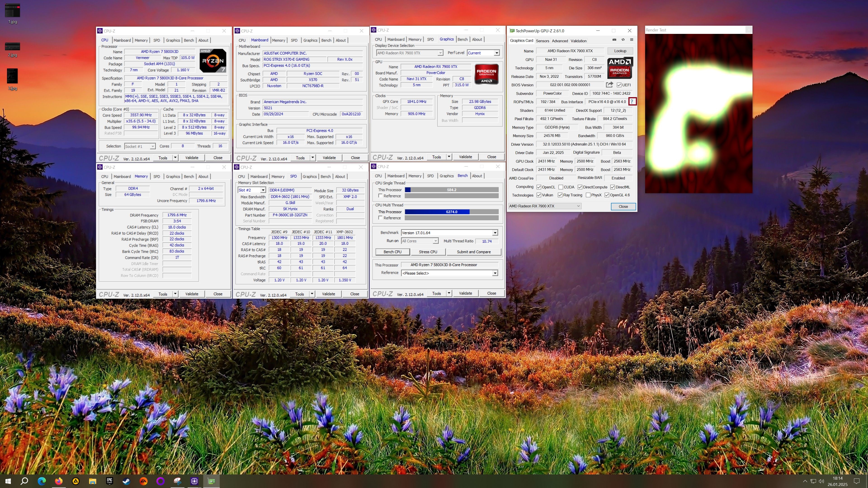
Task: Toggle the PhysX checkbox
Action: (588, 195)
